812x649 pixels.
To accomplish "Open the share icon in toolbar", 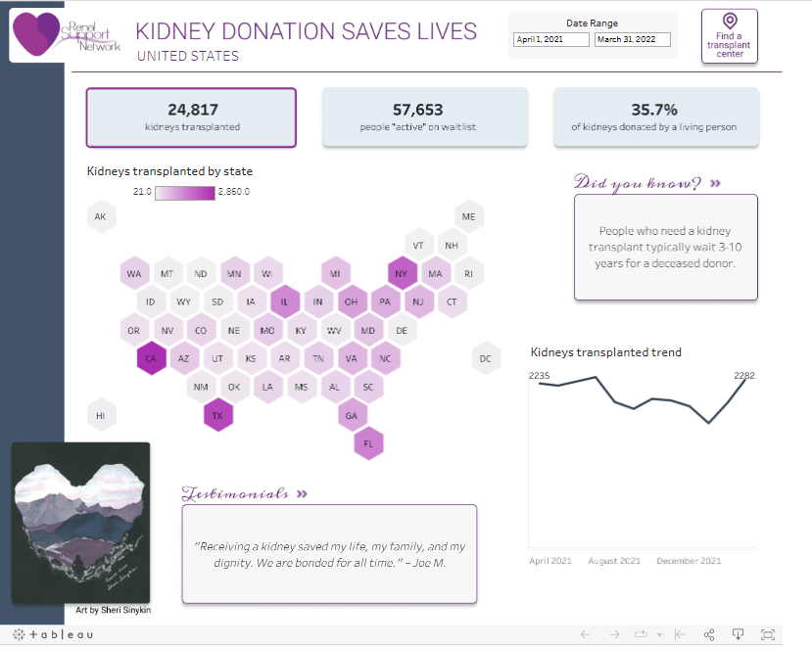I will (710, 634).
